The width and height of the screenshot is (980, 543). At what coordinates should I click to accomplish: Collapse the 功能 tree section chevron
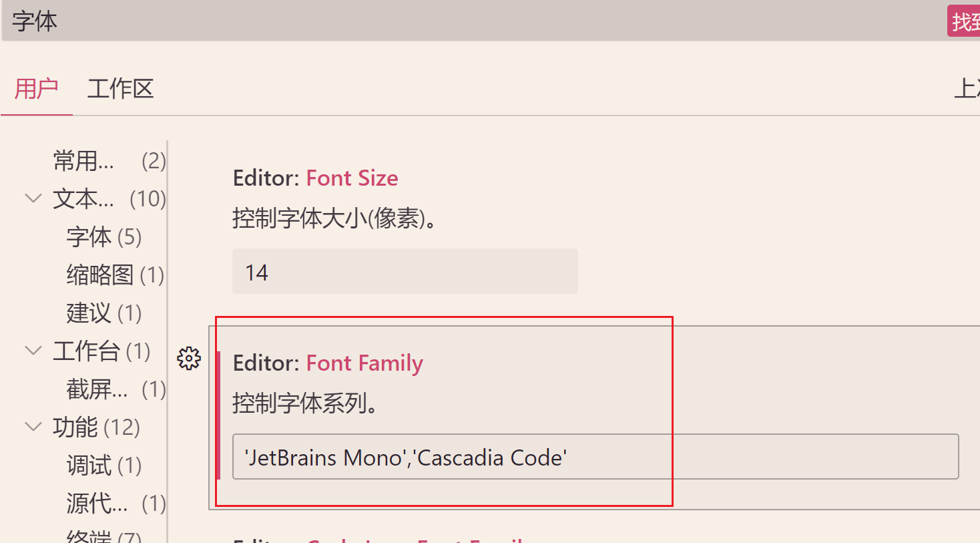33,427
